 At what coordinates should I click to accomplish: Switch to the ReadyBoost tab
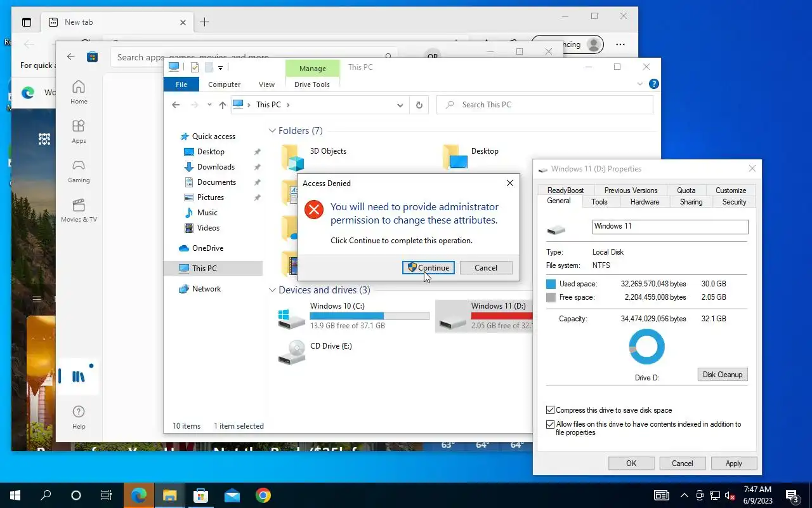pyautogui.click(x=566, y=190)
